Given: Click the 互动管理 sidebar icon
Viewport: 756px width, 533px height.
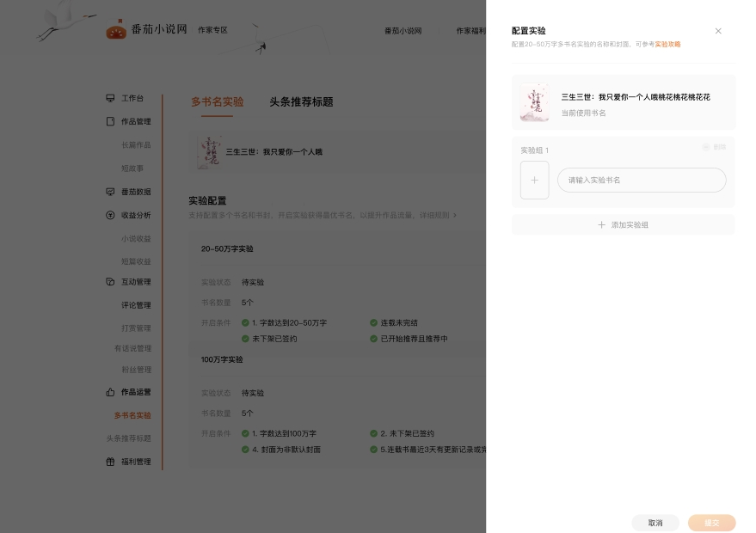Looking at the screenshot, I should click(110, 282).
